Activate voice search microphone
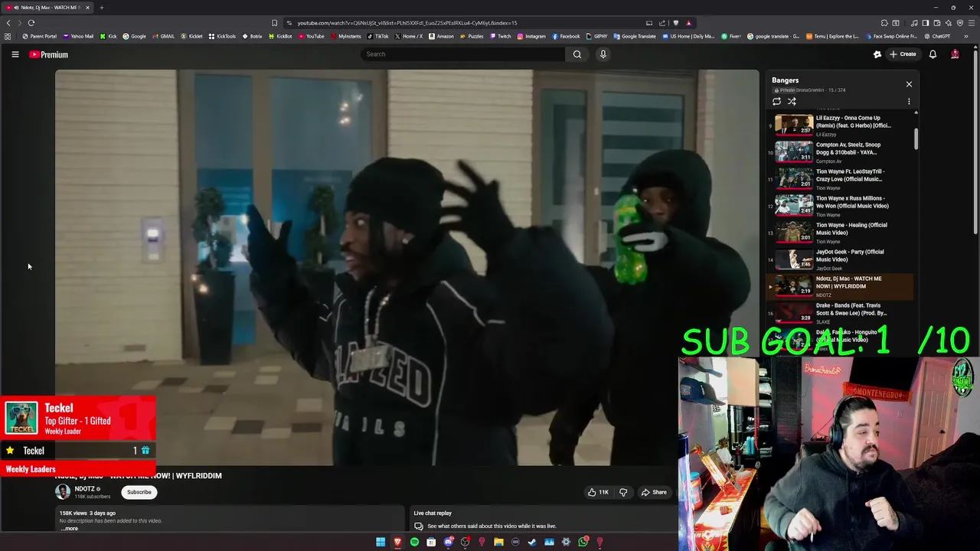Image resolution: width=980 pixels, height=551 pixels. point(603,54)
